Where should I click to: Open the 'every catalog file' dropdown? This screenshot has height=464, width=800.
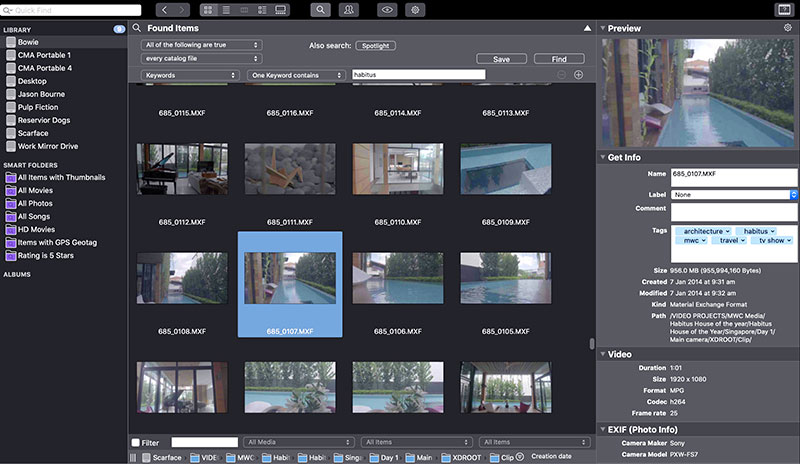pyautogui.click(x=202, y=59)
